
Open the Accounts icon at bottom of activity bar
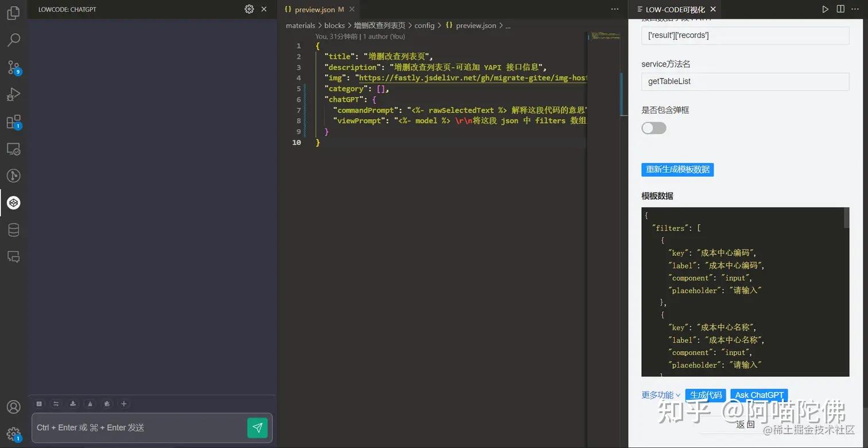(x=13, y=407)
